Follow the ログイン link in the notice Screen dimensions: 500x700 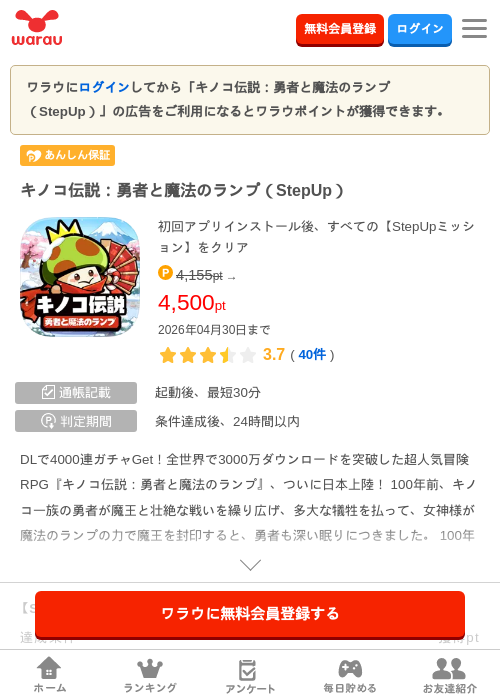(104, 87)
